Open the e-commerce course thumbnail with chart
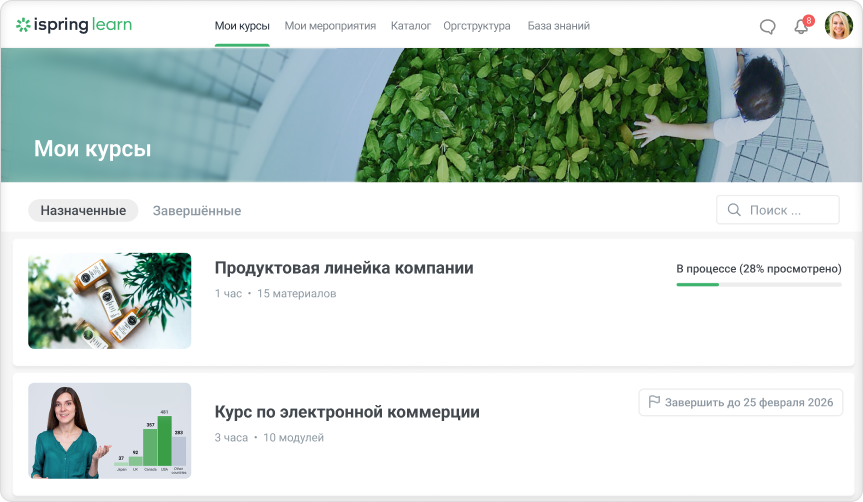863x502 pixels. tap(110, 431)
